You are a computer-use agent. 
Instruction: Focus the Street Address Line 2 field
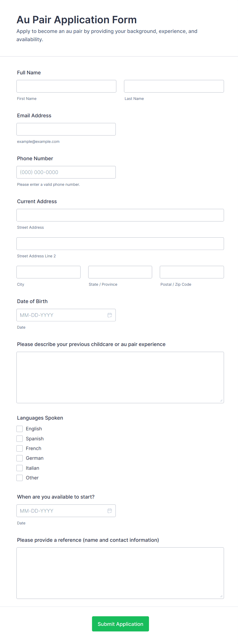pyautogui.click(x=120, y=244)
